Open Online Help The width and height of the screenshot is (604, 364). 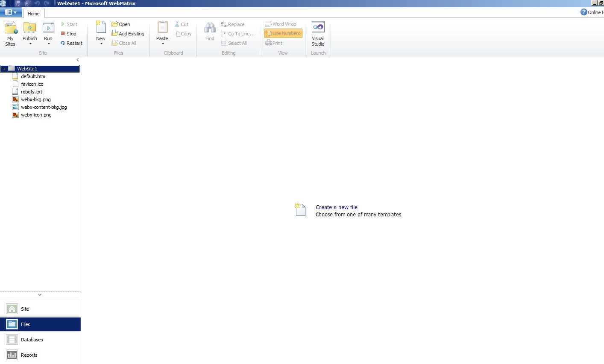[592, 12]
